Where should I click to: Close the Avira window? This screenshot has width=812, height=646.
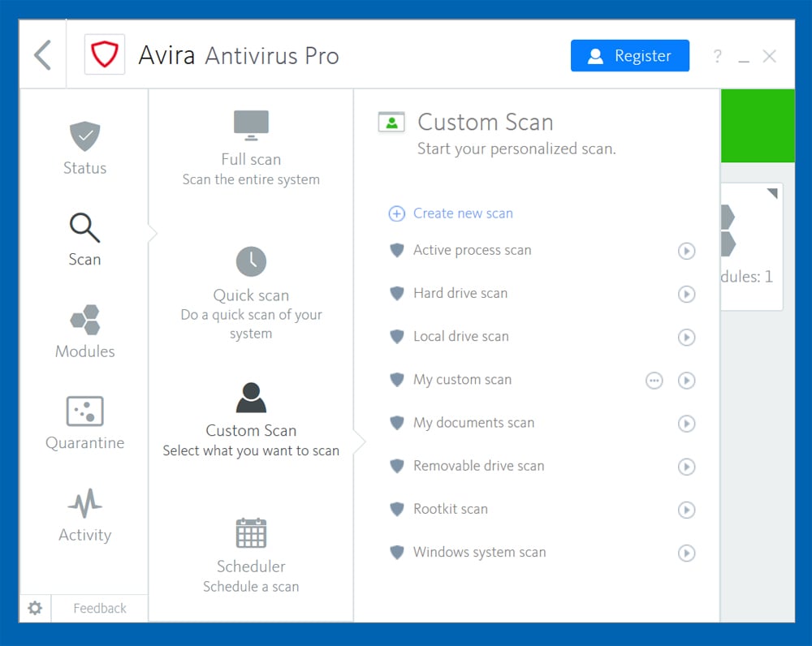pos(770,56)
